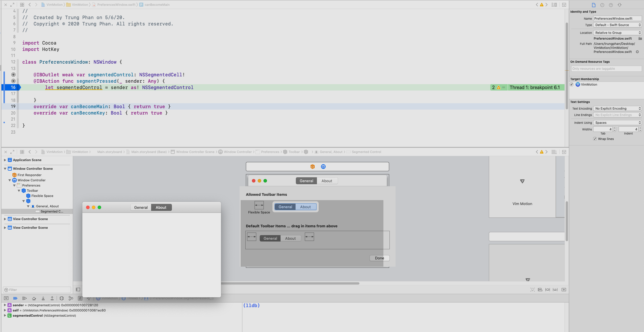The width and height of the screenshot is (644, 332).
Task: Open the Debug Memory Graph tool
Action: tap(71, 298)
